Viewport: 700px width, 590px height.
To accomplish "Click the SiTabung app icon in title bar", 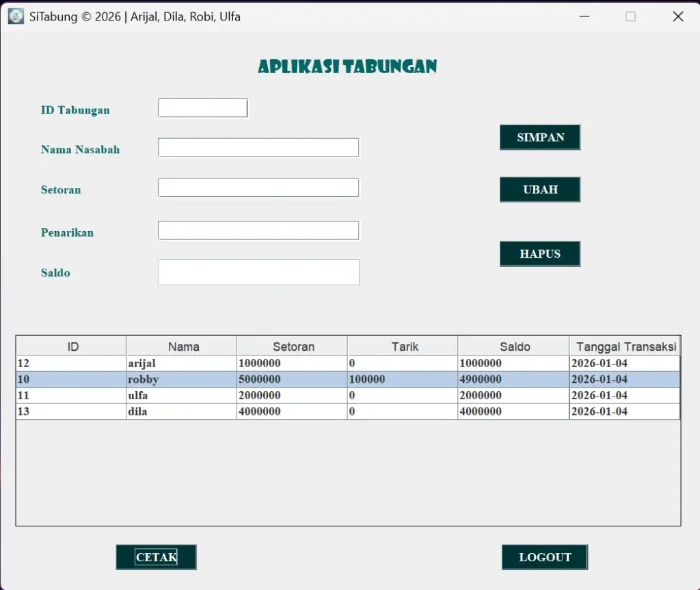I will click(16, 16).
